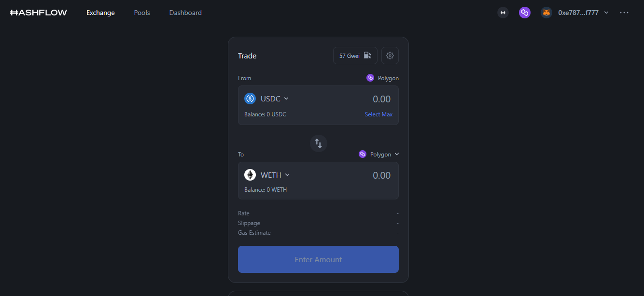Expand the USDC token selector dropdown
The image size is (644, 296).
tap(286, 98)
